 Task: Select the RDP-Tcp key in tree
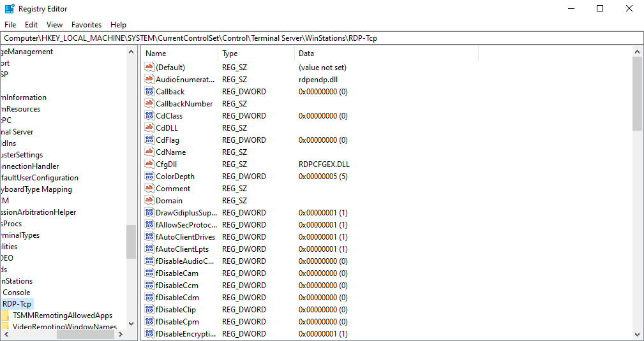click(x=17, y=304)
